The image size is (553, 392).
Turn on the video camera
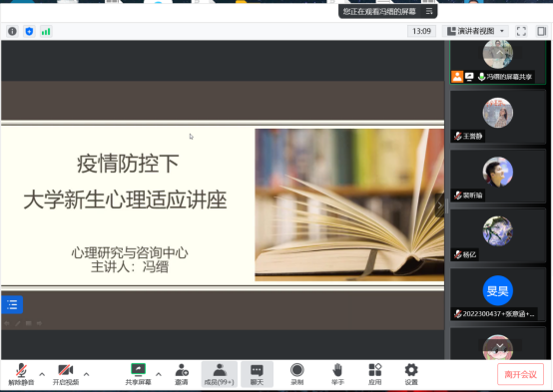(x=66, y=374)
